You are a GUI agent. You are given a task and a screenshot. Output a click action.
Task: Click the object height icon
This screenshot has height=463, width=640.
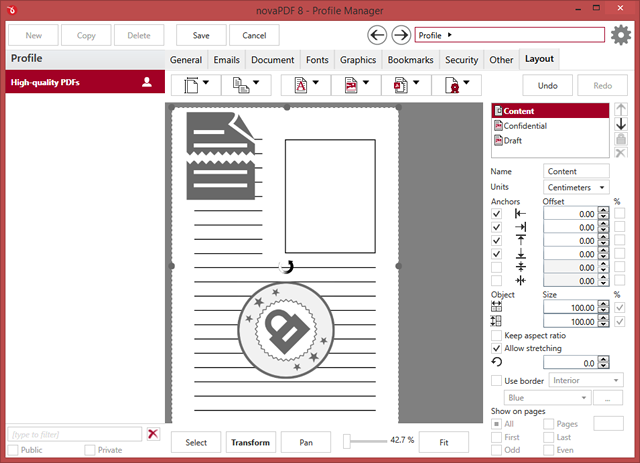click(x=496, y=321)
